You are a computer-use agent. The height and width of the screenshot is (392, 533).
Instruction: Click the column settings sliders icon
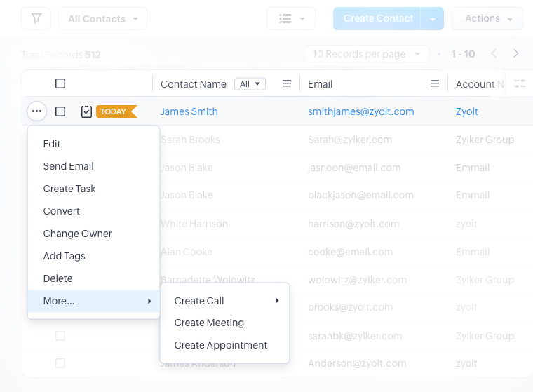pyautogui.click(x=520, y=84)
